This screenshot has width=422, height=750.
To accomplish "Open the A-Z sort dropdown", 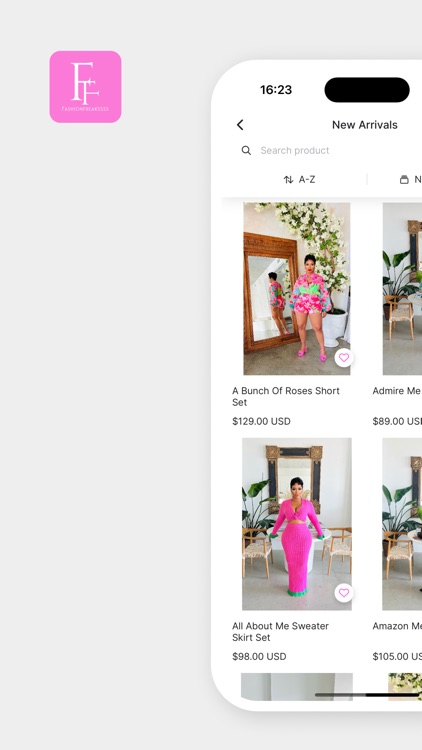I will 300,179.
